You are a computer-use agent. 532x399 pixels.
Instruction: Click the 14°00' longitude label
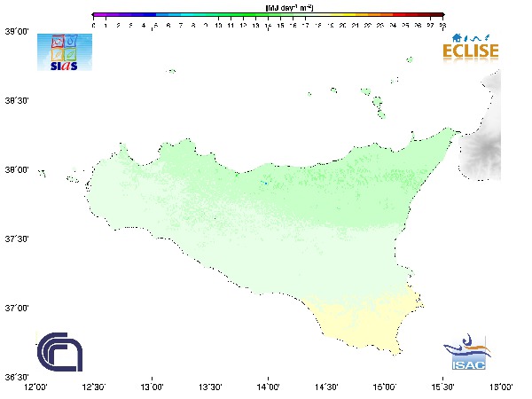point(269,387)
